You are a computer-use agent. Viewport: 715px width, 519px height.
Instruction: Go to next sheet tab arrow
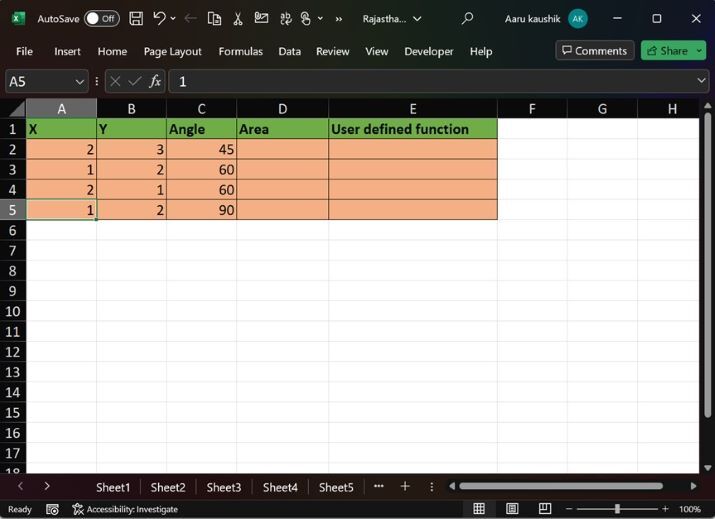pos(47,487)
